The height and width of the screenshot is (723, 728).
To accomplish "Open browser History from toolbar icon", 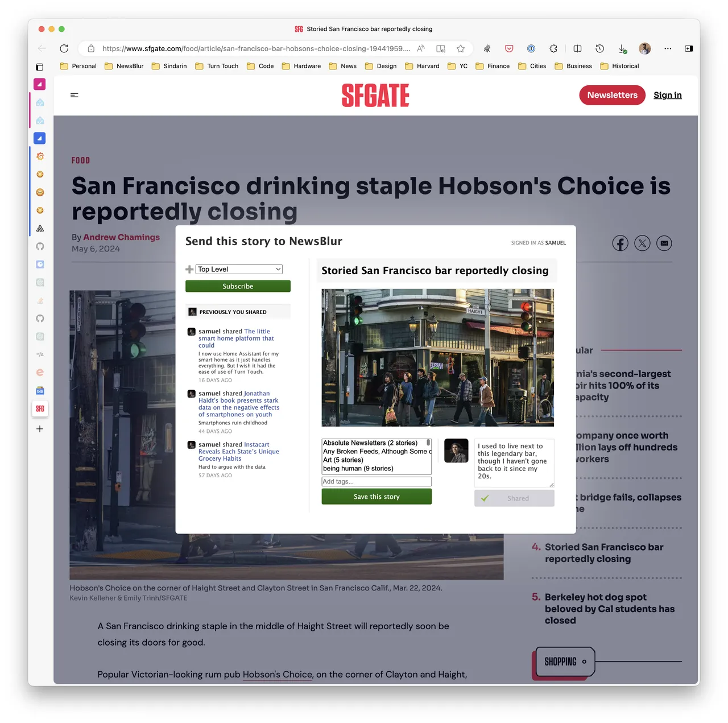I will point(599,48).
